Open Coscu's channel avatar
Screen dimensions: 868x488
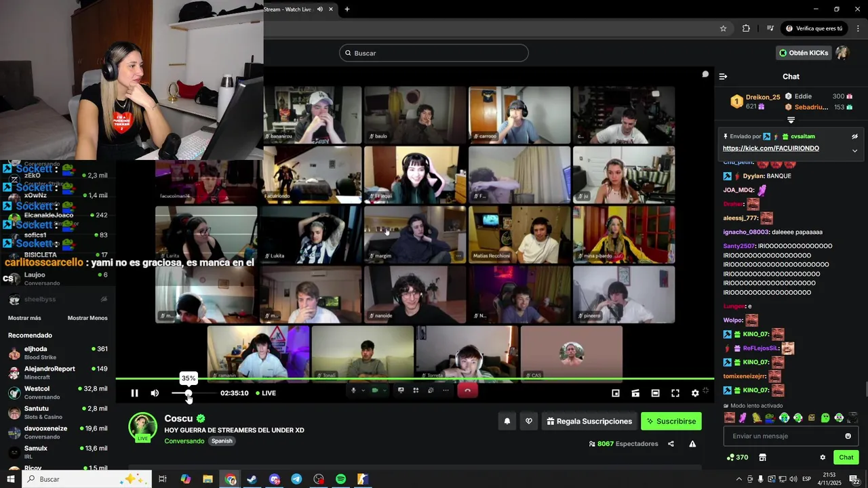pos(143,427)
